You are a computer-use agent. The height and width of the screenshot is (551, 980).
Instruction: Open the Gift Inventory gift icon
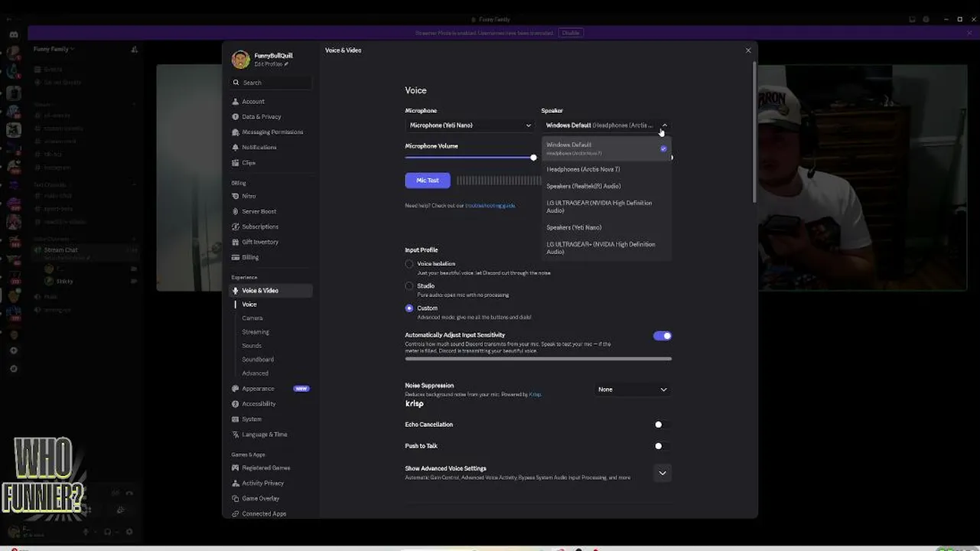tap(236, 243)
